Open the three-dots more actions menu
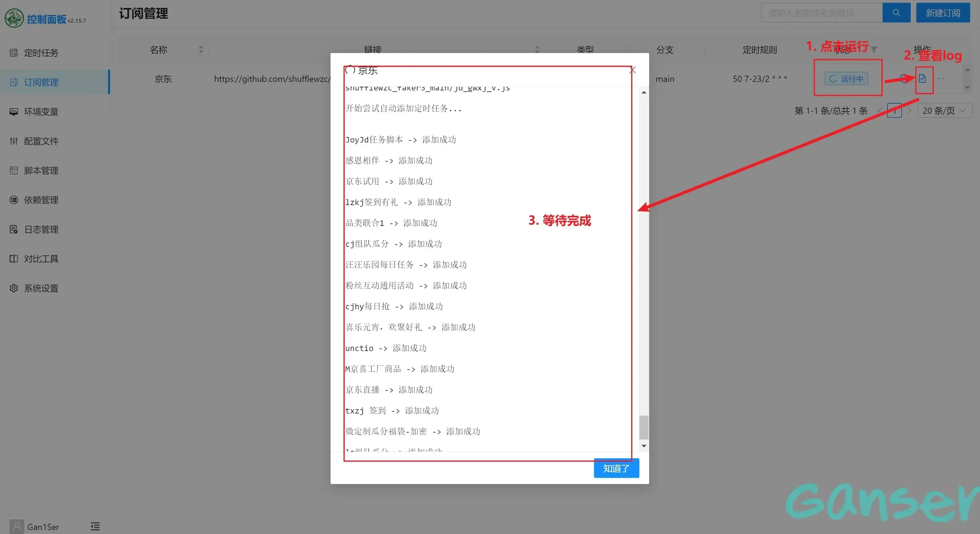The width and height of the screenshot is (980, 534). pyautogui.click(x=941, y=79)
